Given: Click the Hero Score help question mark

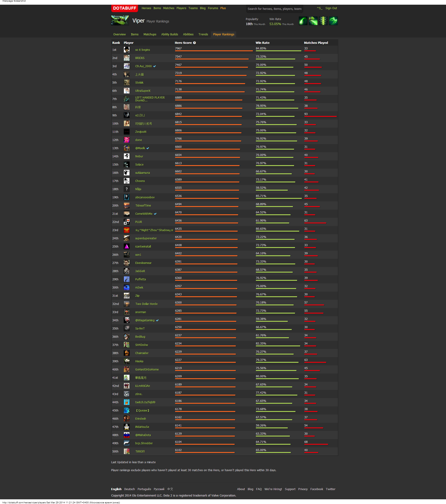Looking at the screenshot, I should tap(195, 43).
